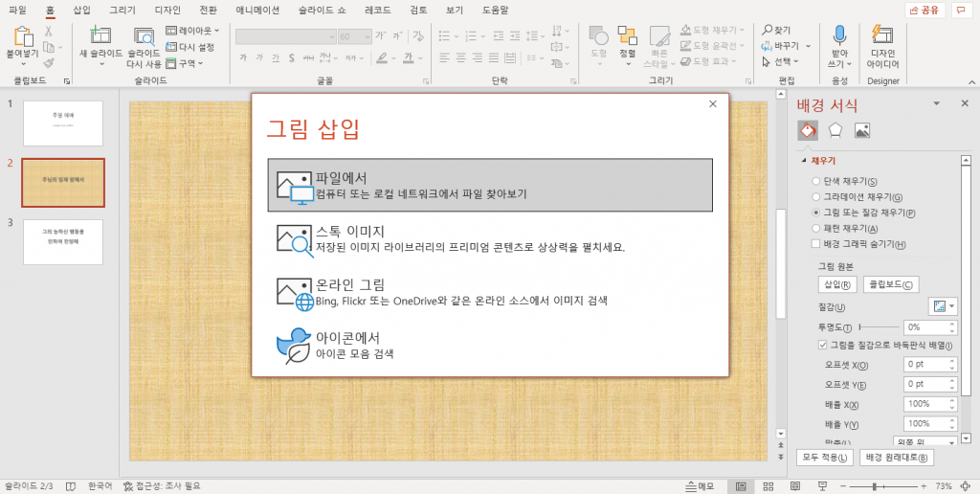
Task: Open the Select (선택) dropdown
Action: click(781, 61)
